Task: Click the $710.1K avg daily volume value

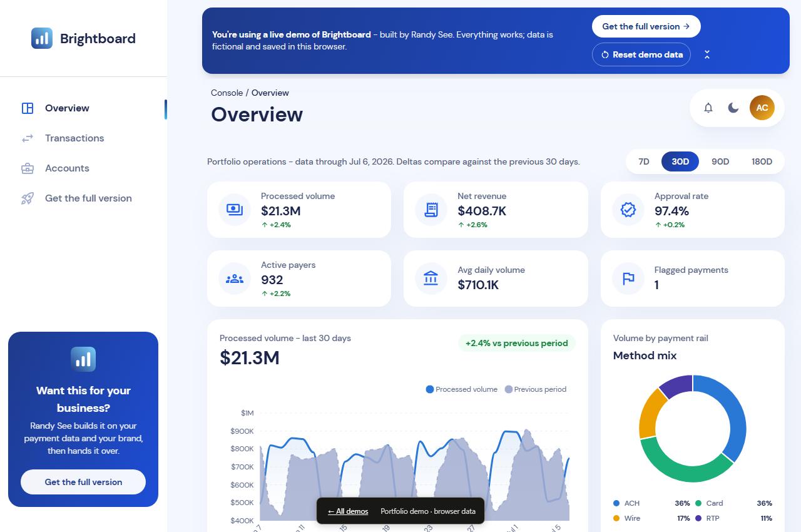Action: click(478, 285)
